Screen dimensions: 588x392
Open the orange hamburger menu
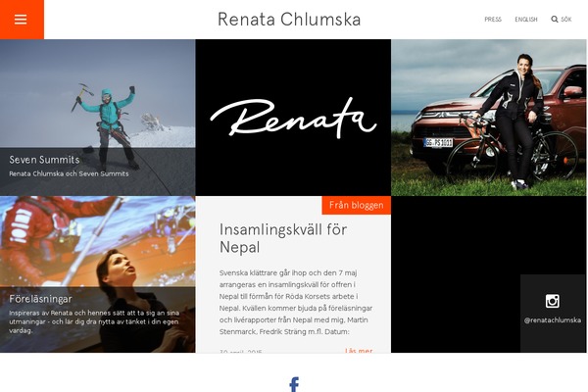pyautogui.click(x=22, y=20)
